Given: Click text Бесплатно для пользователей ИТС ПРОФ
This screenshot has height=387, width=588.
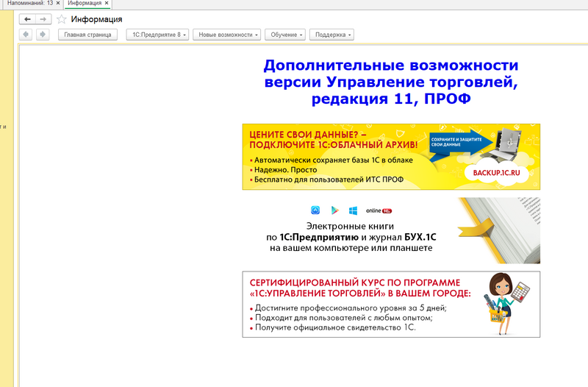Looking at the screenshot, I should [x=329, y=180].
